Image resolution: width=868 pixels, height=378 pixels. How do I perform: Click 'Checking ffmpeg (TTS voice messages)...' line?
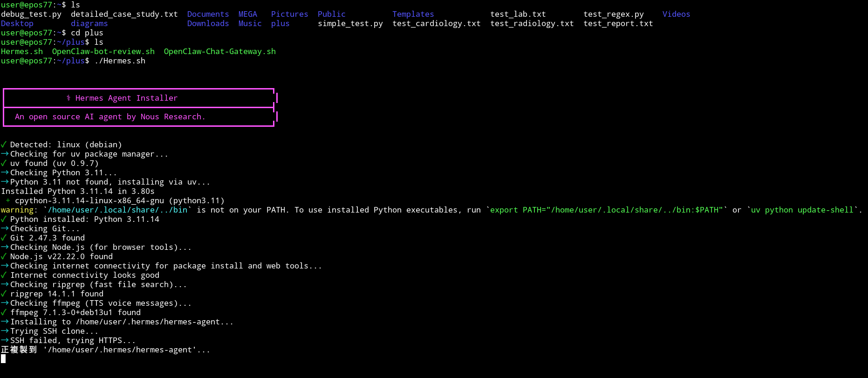coord(96,303)
